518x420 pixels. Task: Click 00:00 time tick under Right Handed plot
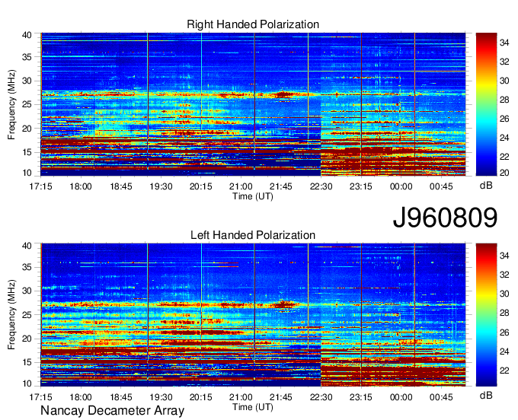[x=401, y=186]
